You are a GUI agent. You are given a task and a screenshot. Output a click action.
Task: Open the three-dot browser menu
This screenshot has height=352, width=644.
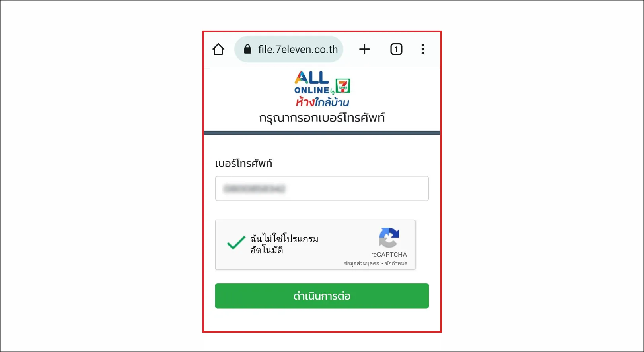pos(423,49)
